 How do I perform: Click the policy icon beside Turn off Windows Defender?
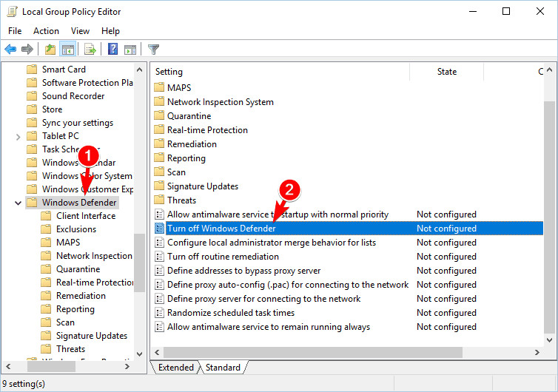coord(159,229)
